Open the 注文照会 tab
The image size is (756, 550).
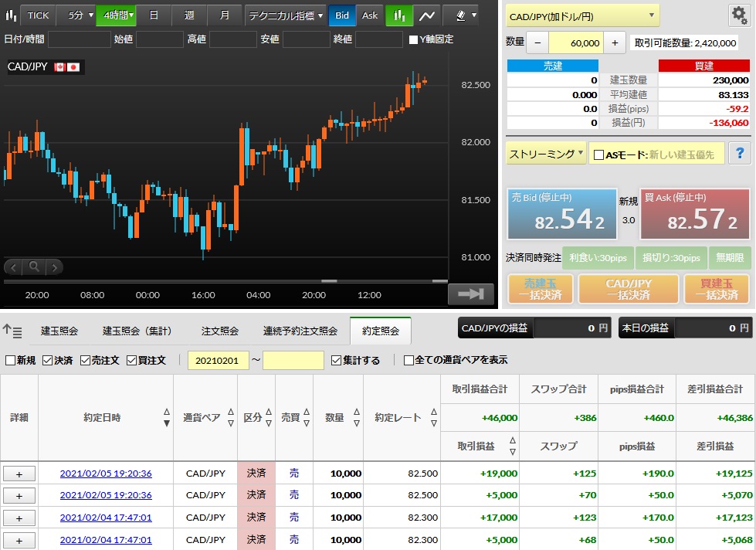click(220, 331)
